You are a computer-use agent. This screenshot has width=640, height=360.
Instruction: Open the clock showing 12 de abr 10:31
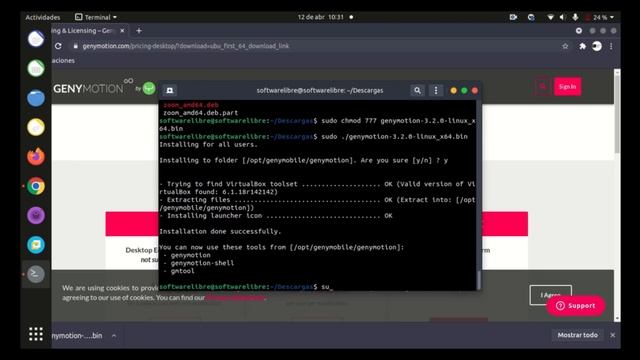click(321, 17)
